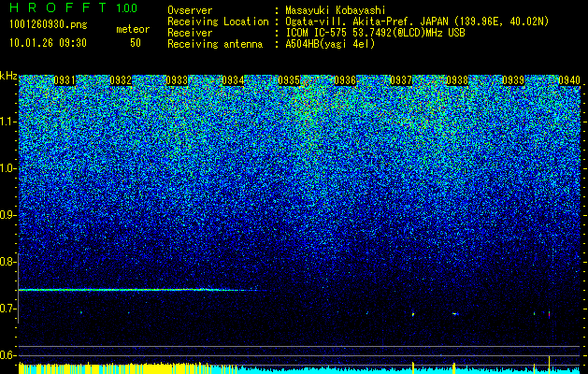Click the red meteor echo before 0940
Image resolution: width=588 pixels, height=374 pixels.
549,314
